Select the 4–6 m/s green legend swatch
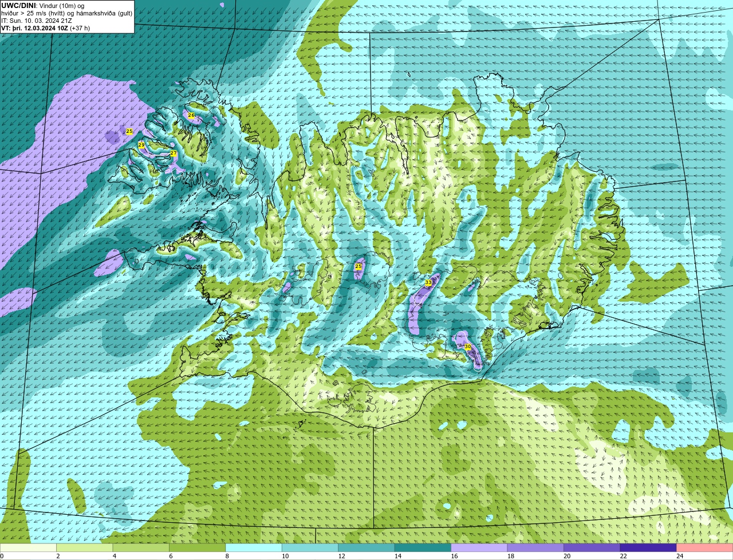The image size is (733, 560). coord(141,547)
